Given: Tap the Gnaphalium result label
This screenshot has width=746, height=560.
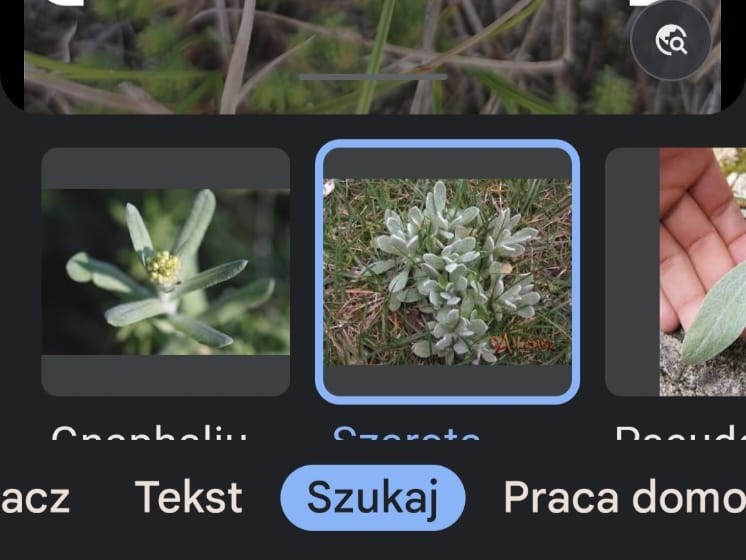Looking at the screenshot, I should point(149,432).
